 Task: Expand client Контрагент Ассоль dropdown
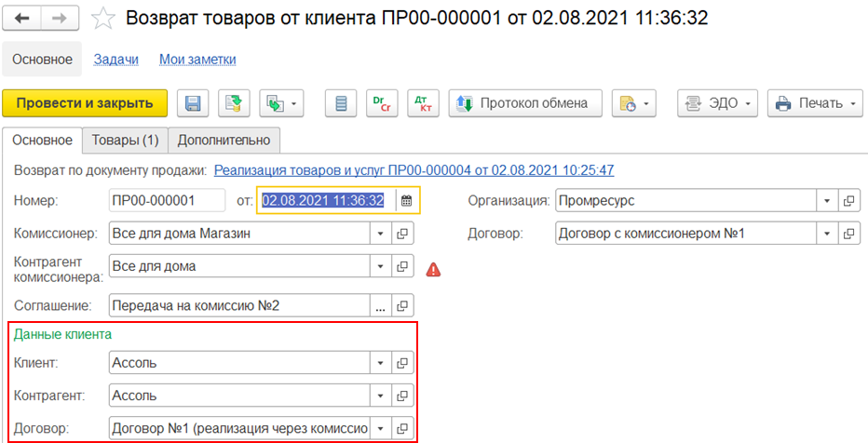coord(380,396)
